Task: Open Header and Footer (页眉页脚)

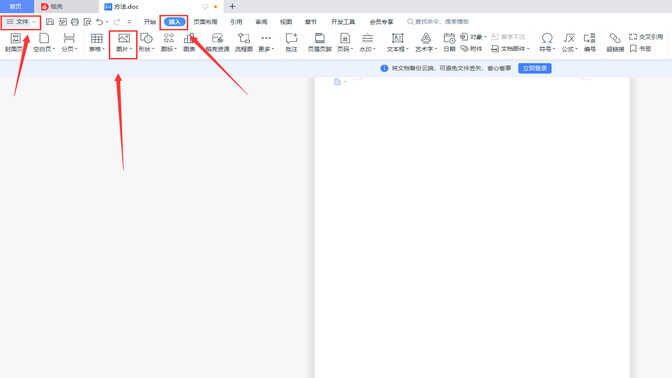Action: click(x=320, y=42)
